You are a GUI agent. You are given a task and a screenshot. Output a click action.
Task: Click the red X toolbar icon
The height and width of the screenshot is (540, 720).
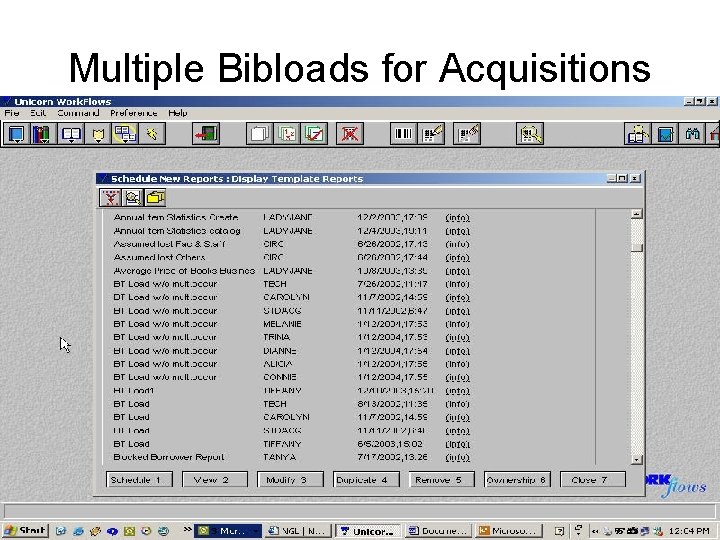(x=349, y=134)
